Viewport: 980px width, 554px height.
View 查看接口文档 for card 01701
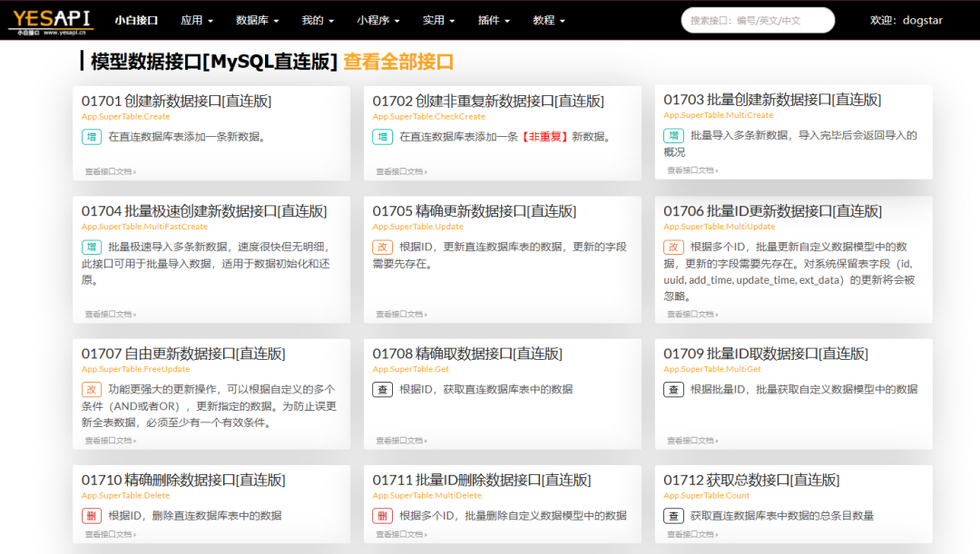click(x=110, y=171)
